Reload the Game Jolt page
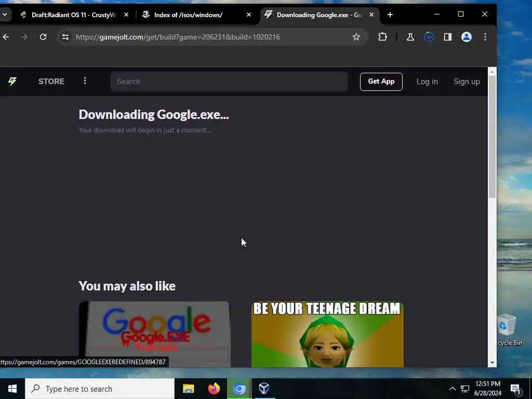Screen dimensions: 532x399 43,37
